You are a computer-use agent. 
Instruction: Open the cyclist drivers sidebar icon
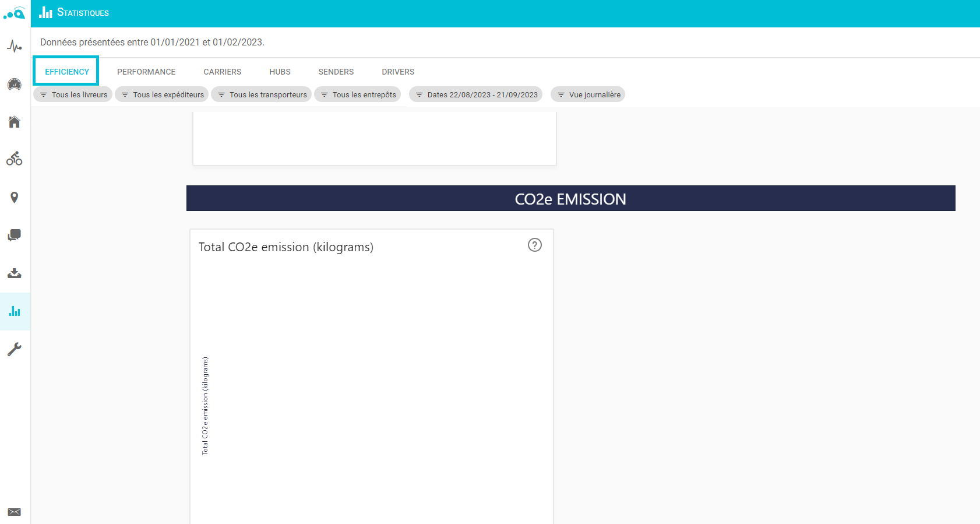(15, 159)
